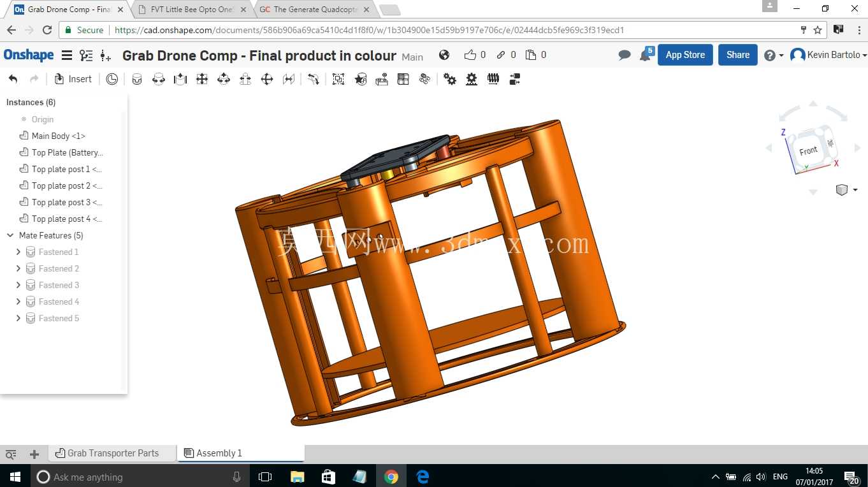Open the notifications bell
868x487 pixels.
click(x=646, y=55)
